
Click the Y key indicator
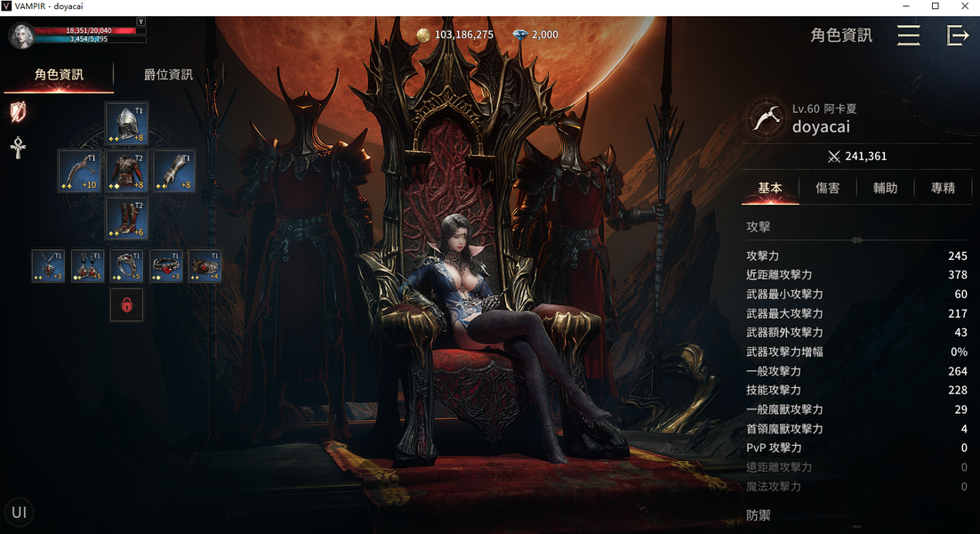click(141, 21)
